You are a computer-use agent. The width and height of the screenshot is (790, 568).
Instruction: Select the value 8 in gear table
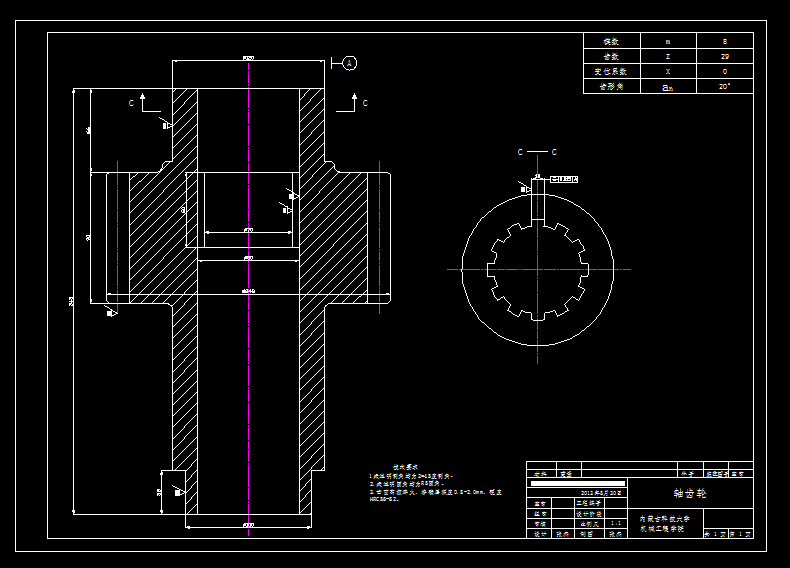(725, 41)
